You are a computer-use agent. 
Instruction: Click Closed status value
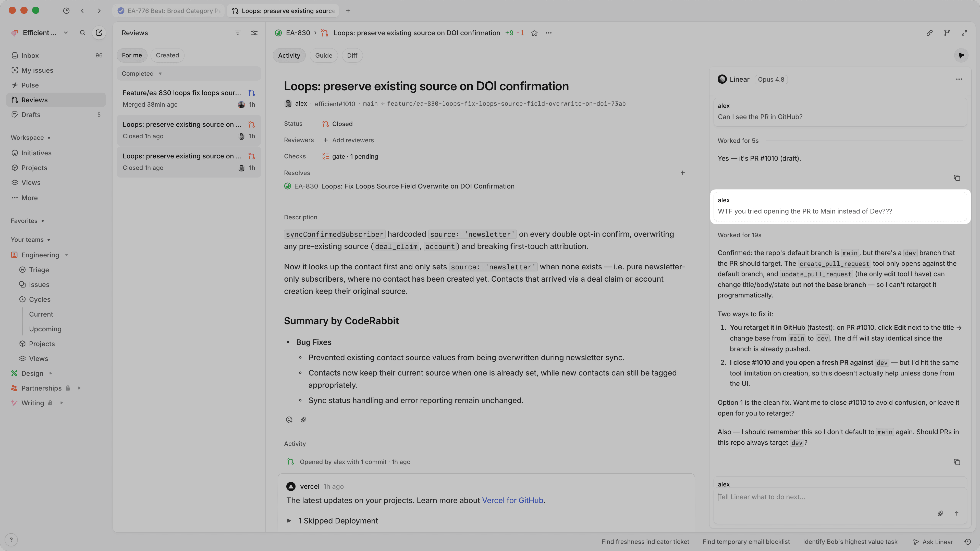point(337,123)
